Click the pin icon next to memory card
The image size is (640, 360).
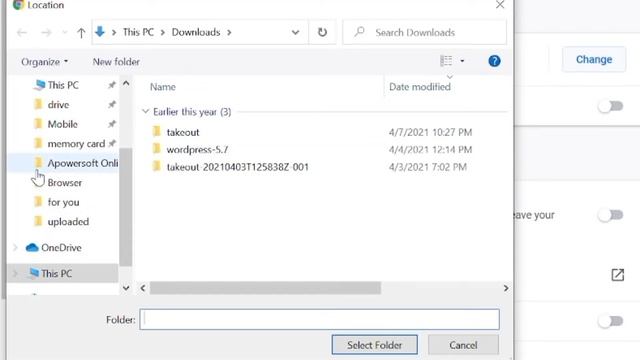[x=112, y=143]
